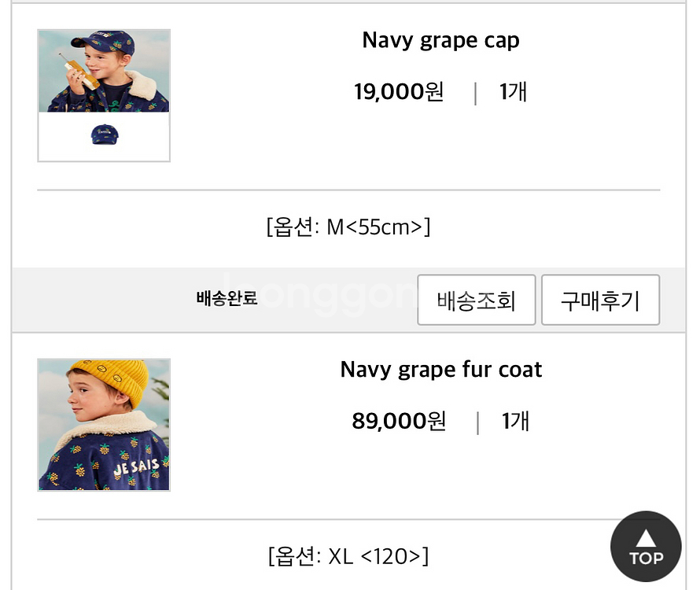Click the 배송조회 delivery tracking button

click(476, 300)
